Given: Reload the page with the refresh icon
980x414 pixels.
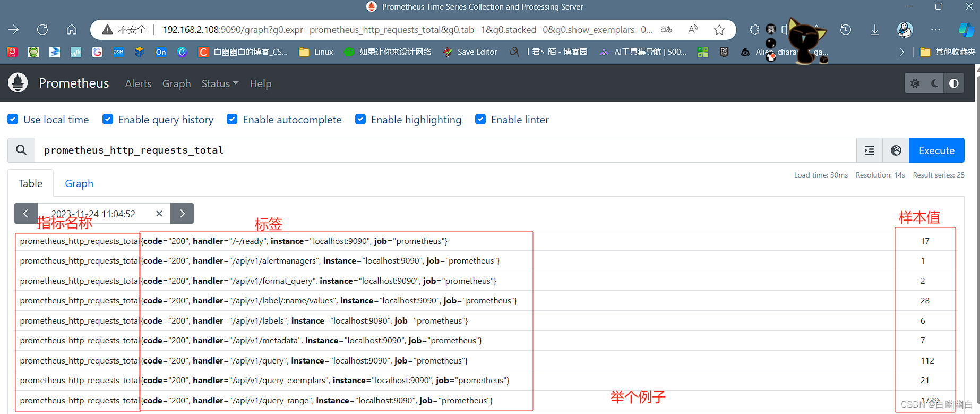Looking at the screenshot, I should (x=42, y=30).
